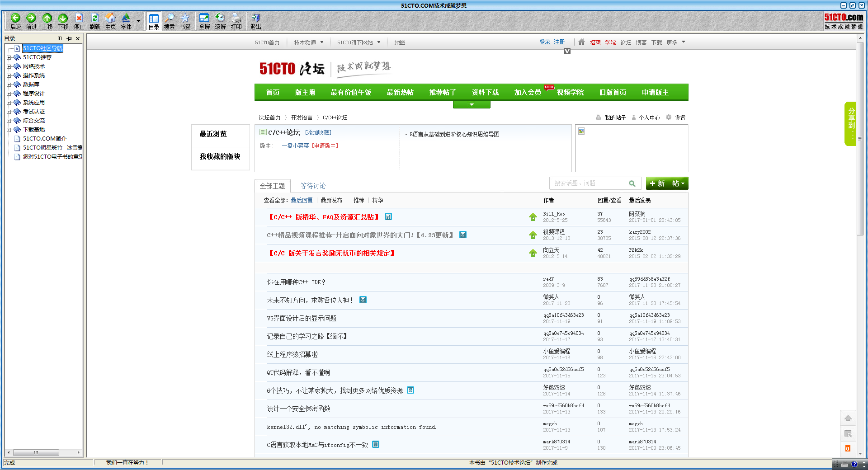
Task: Open the 视频学院 nav tab
Action: pos(570,92)
